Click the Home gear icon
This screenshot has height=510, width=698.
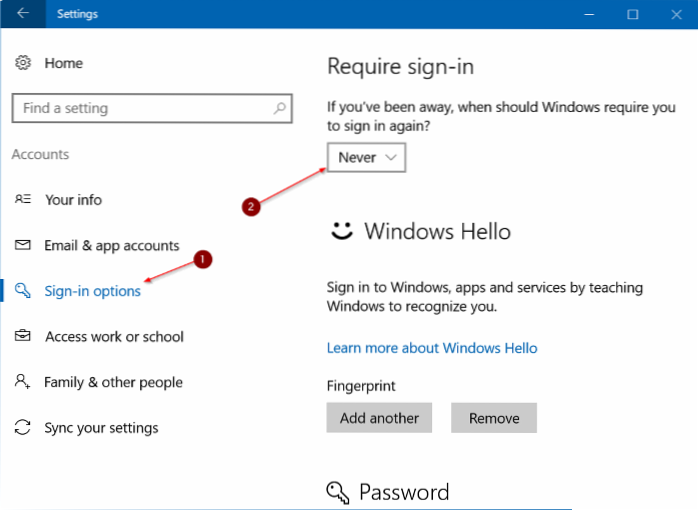pos(22,63)
